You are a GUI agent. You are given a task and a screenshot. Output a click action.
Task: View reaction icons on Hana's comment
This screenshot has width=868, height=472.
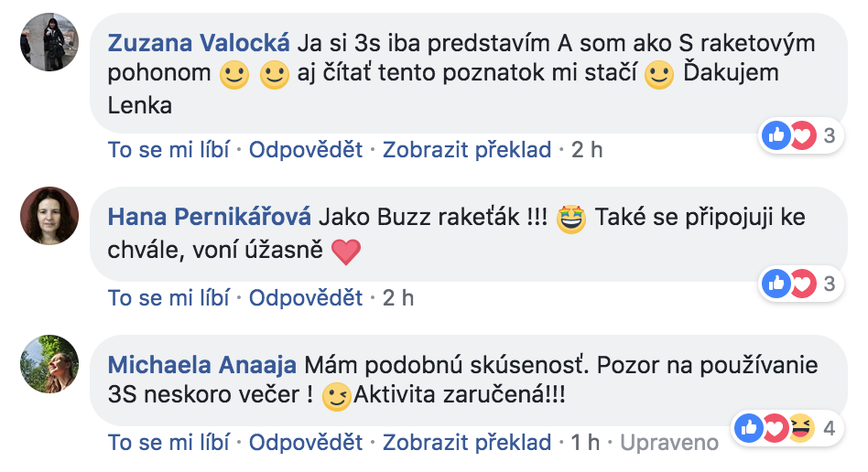point(799,284)
